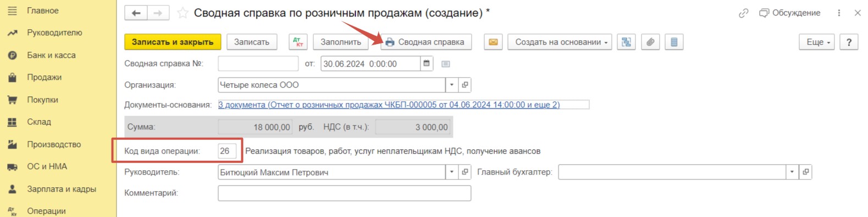Open the Операции section

[46, 211]
